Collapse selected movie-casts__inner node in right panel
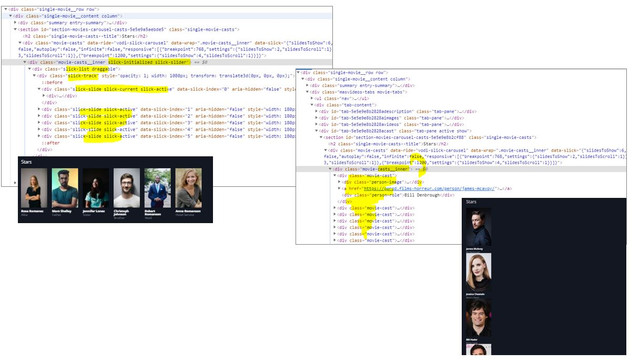This screenshot has width=640, height=360. click(331, 169)
